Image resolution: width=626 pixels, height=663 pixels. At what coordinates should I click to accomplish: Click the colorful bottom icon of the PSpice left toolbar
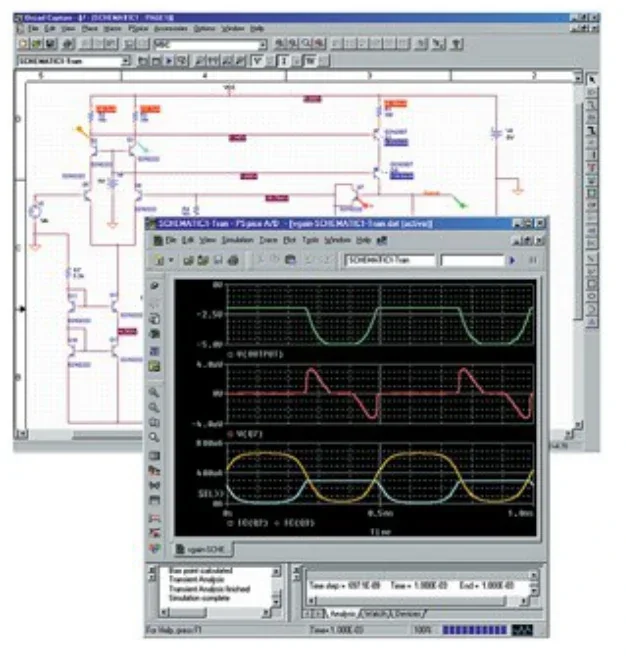(154, 548)
